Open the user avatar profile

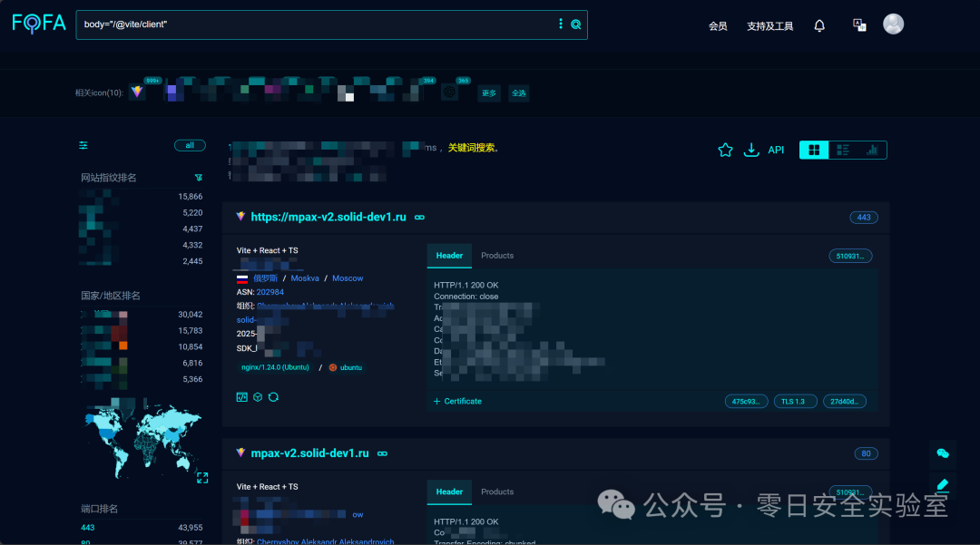(x=893, y=24)
